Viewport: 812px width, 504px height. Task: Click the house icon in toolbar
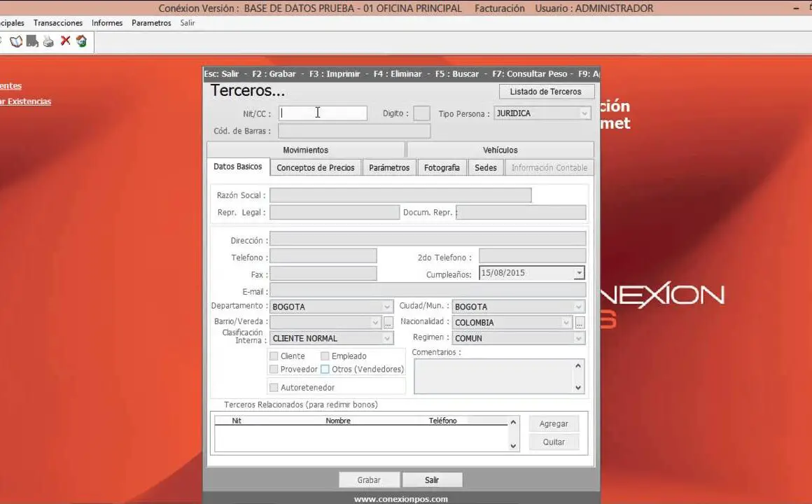point(81,41)
